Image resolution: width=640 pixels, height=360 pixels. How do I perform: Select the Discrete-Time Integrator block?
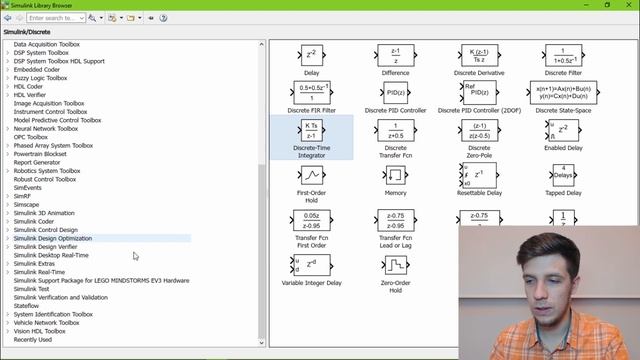click(311, 138)
